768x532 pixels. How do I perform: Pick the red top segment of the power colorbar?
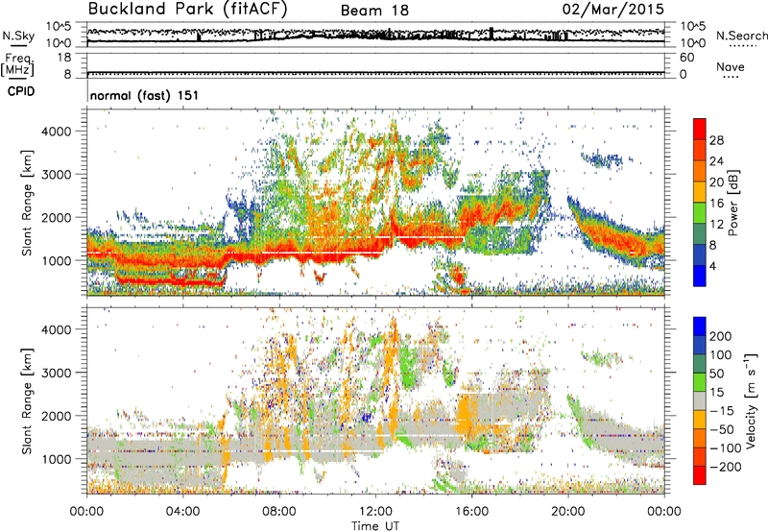coord(700,130)
